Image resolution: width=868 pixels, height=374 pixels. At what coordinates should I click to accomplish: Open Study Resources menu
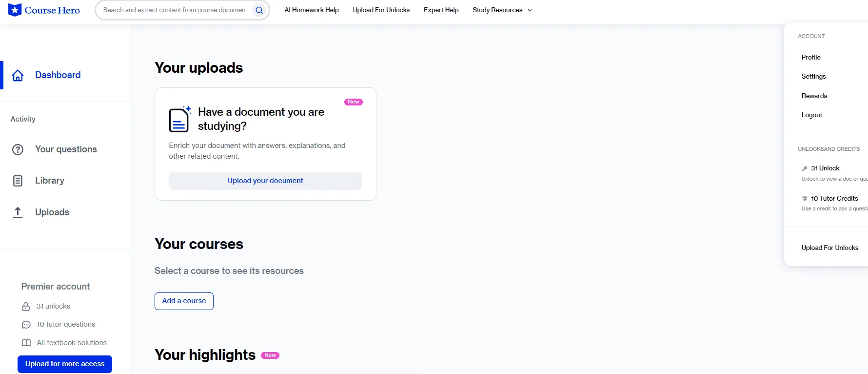tap(497, 10)
